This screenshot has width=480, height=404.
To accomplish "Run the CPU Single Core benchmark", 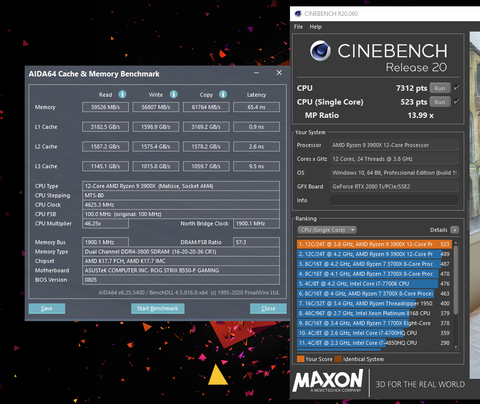I will tap(440, 102).
